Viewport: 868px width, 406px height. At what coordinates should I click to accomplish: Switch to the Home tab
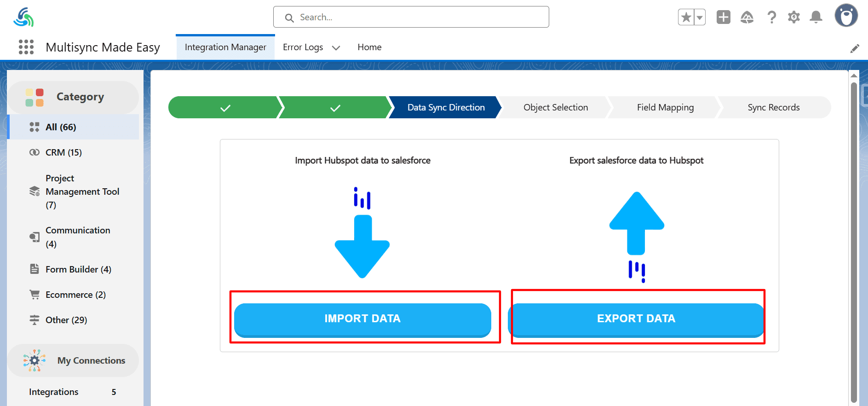pos(369,47)
